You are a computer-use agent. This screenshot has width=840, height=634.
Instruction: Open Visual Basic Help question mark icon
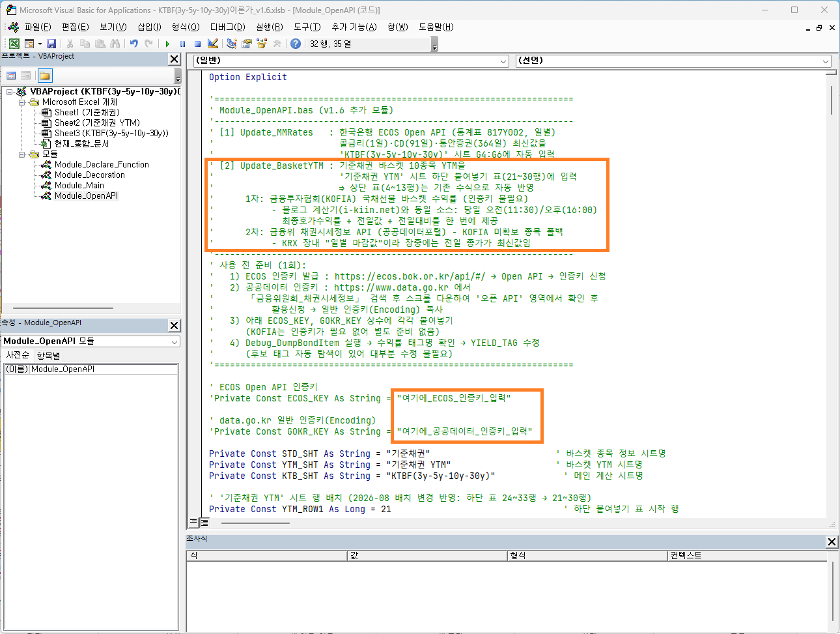pyautogui.click(x=296, y=44)
